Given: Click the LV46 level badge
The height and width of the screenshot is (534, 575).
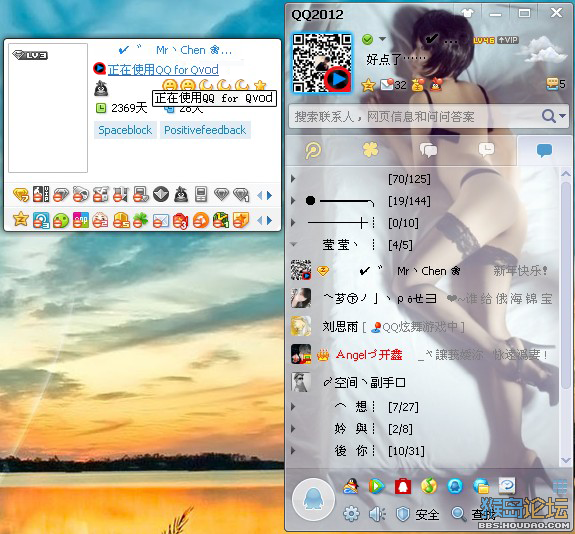Looking at the screenshot, I should pos(484,40).
